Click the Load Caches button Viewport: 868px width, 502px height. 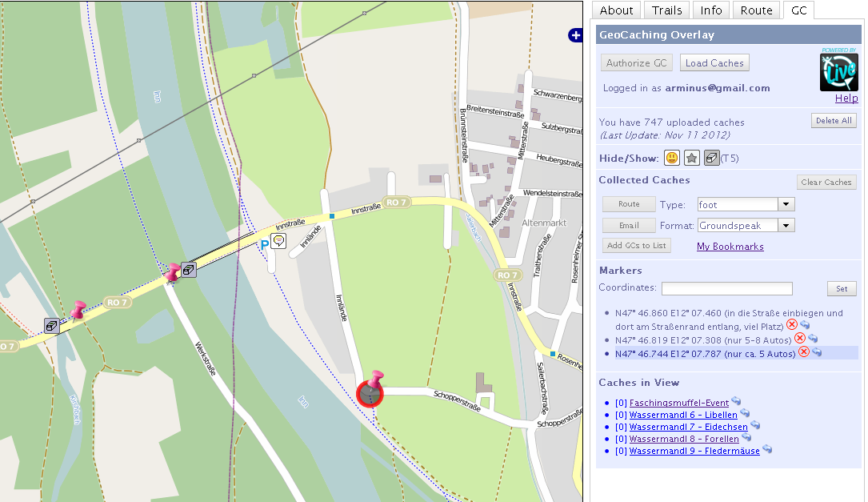click(714, 63)
